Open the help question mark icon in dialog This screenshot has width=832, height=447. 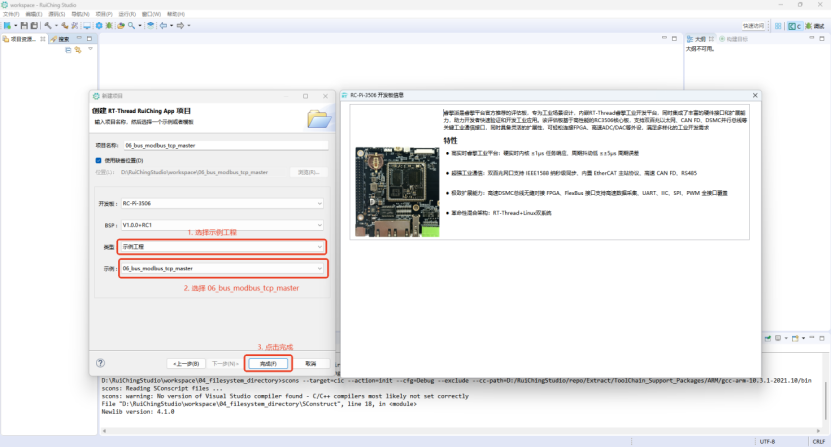[x=101, y=363]
